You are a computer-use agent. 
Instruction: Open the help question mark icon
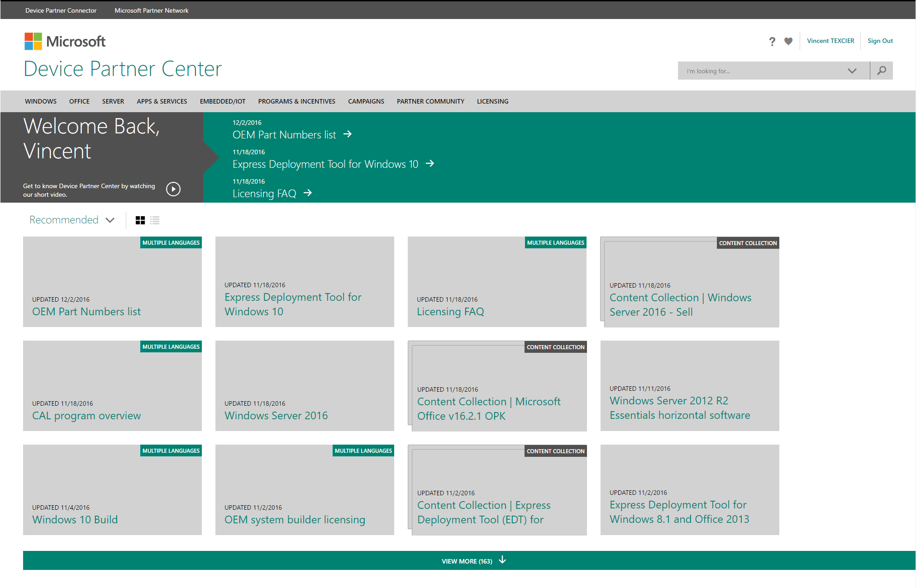pyautogui.click(x=772, y=41)
